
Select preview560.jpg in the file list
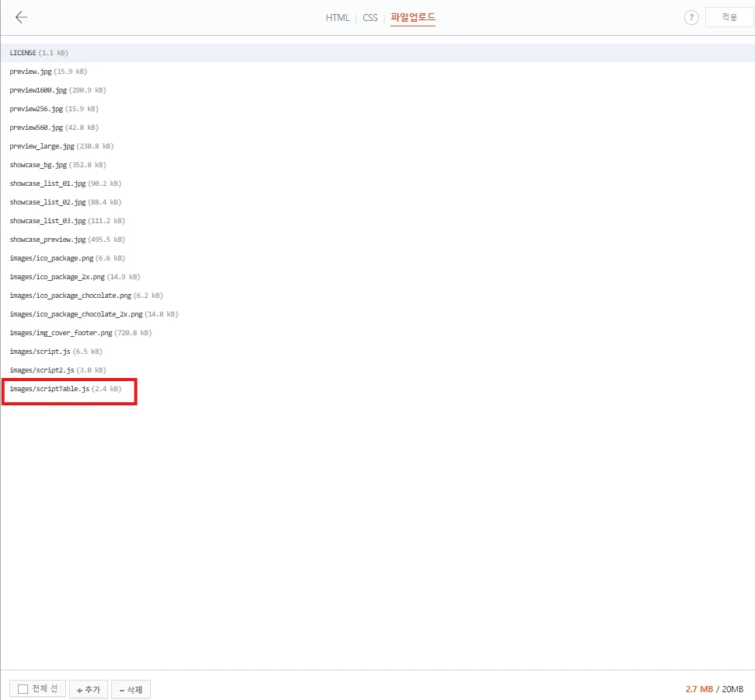(54, 128)
